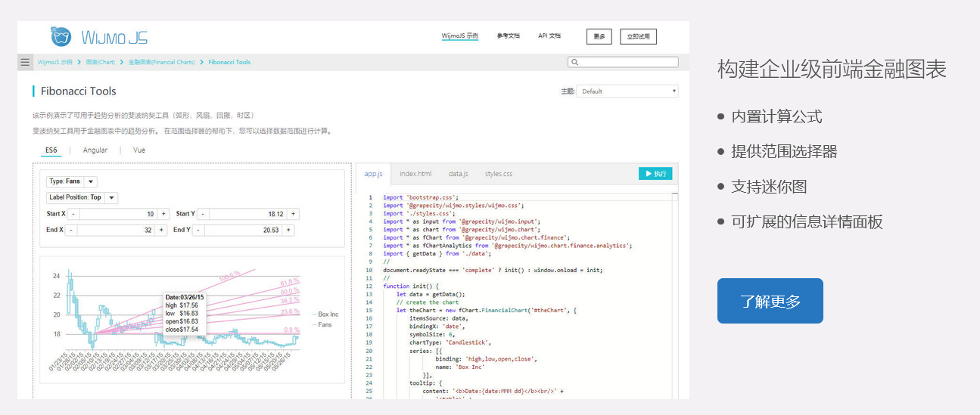Click the search magnifier icon
This screenshot has width=980, height=415.
(575, 62)
